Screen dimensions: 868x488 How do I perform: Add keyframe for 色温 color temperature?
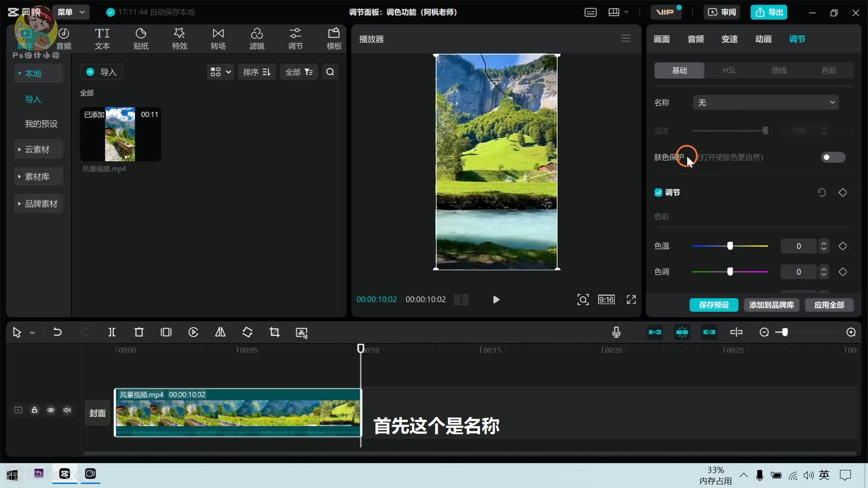842,246
